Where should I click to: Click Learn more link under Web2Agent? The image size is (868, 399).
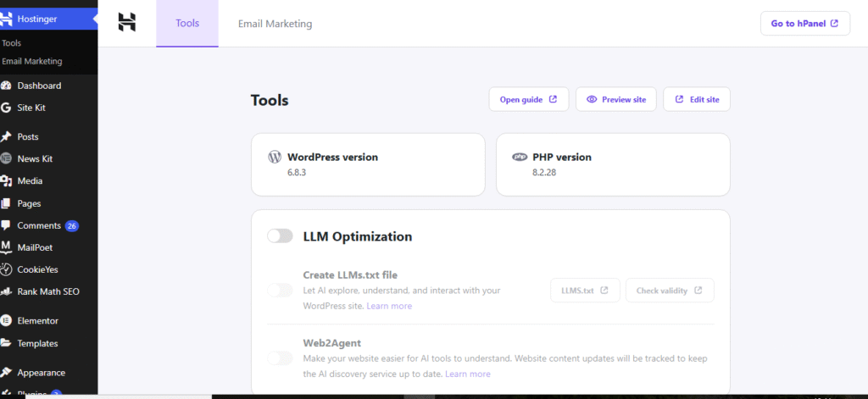(x=468, y=374)
